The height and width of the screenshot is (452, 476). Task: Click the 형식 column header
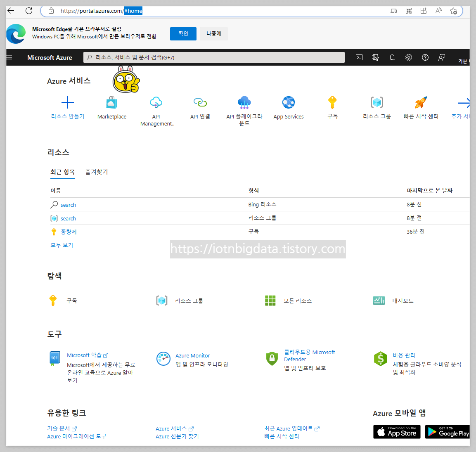pos(253,191)
